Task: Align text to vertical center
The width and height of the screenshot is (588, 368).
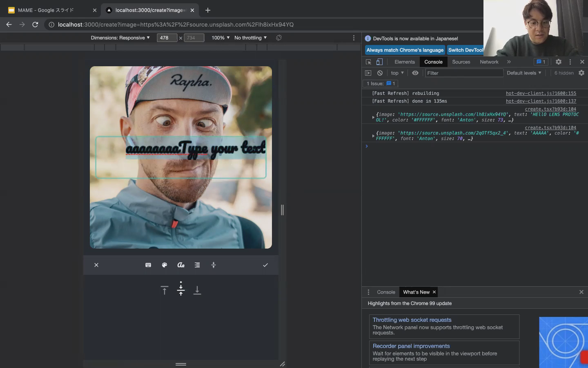Action: coord(181,289)
